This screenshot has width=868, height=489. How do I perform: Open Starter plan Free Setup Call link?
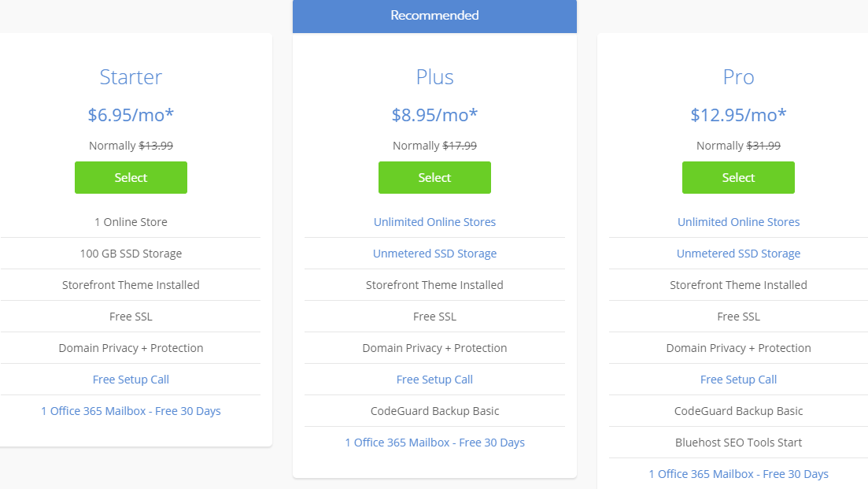coord(131,380)
